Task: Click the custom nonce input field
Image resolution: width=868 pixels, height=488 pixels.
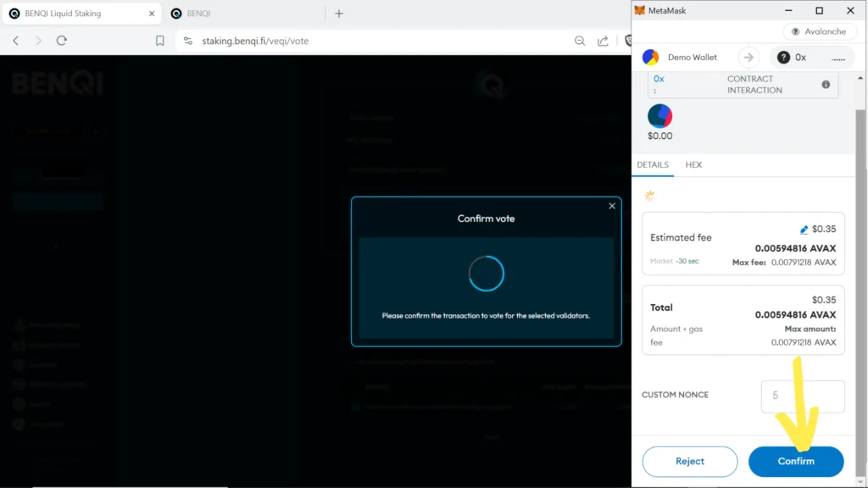Action: [802, 396]
